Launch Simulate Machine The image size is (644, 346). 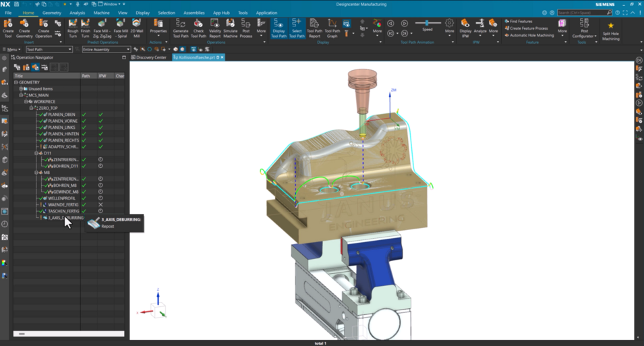pyautogui.click(x=231, y=28)
